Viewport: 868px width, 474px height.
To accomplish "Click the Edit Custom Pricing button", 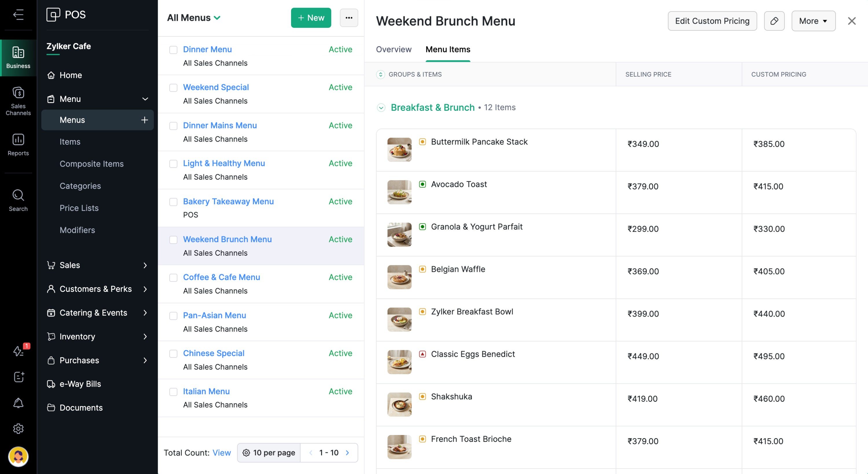I will 712,21.
